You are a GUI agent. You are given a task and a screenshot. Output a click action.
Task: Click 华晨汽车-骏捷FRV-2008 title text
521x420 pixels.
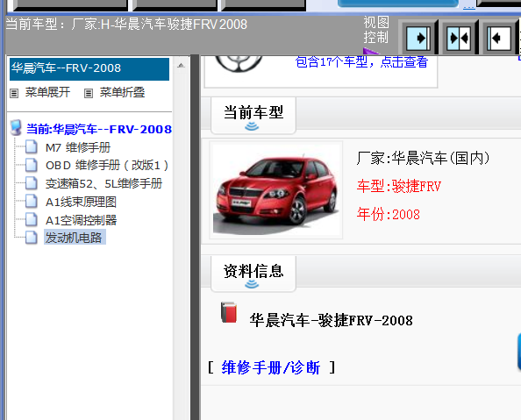tap(331, 320)
